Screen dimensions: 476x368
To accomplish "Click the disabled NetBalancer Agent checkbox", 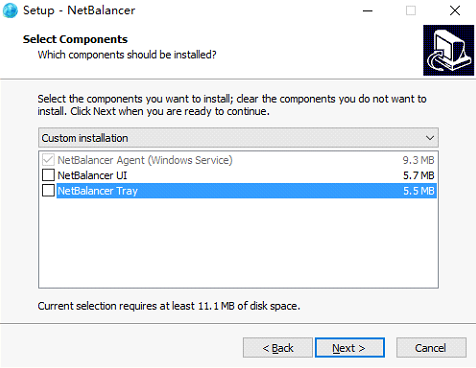I will [x=48, y=160].
